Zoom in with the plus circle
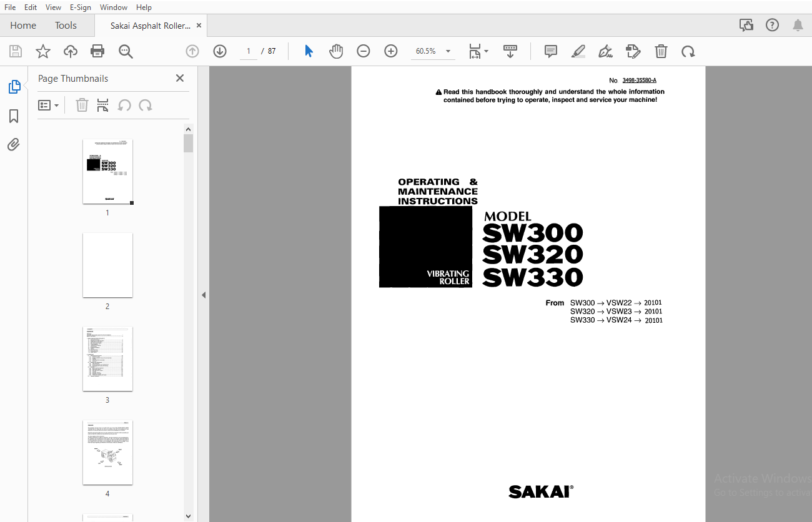This screenshot has height=522, width=812. (x=391, y=51)
